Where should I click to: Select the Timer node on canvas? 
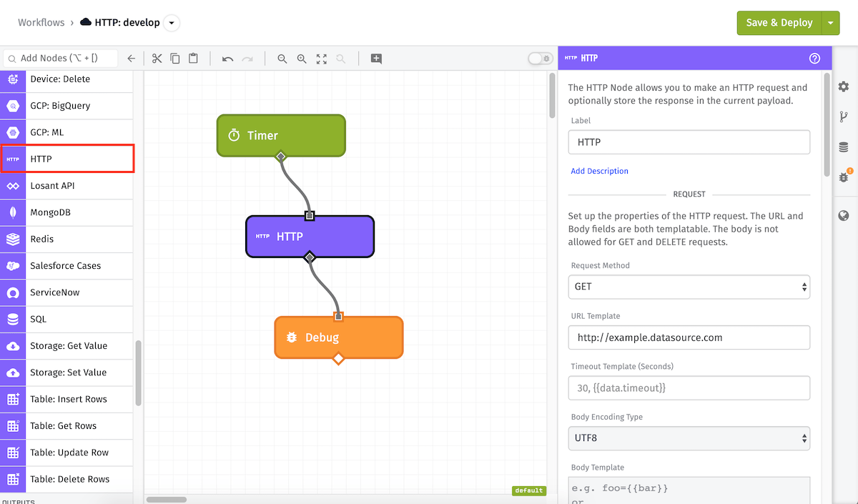coord(281,135)
